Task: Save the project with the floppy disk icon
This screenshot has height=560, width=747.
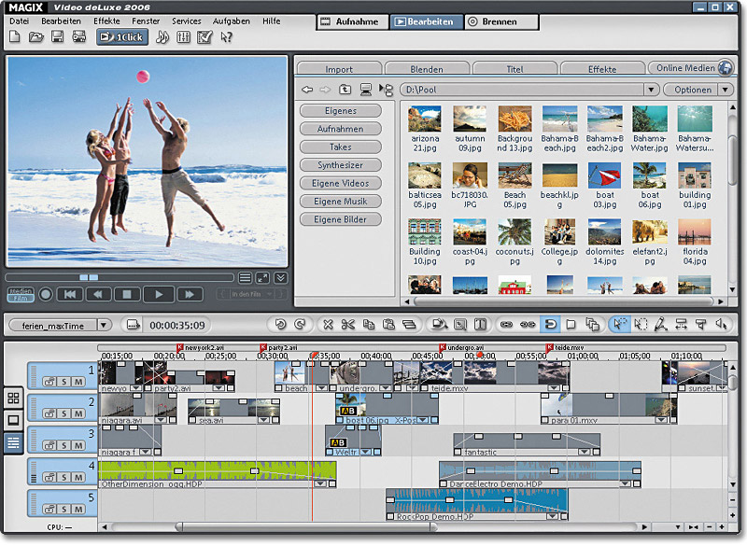Action: [57, 36]
